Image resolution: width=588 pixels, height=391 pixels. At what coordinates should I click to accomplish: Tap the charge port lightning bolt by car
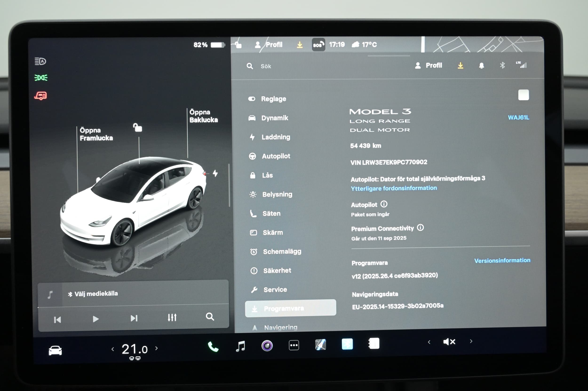pos(215,173)
